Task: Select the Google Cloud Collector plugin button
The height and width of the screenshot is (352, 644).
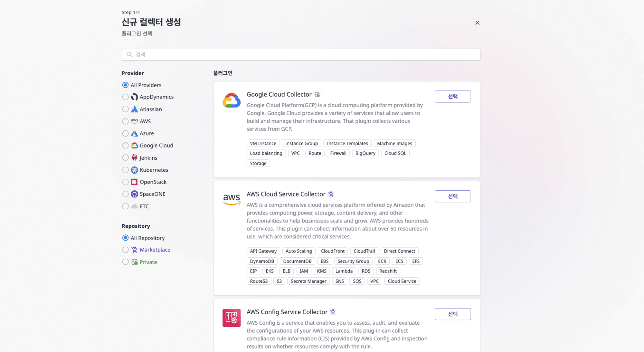Action: coord(453,97)
